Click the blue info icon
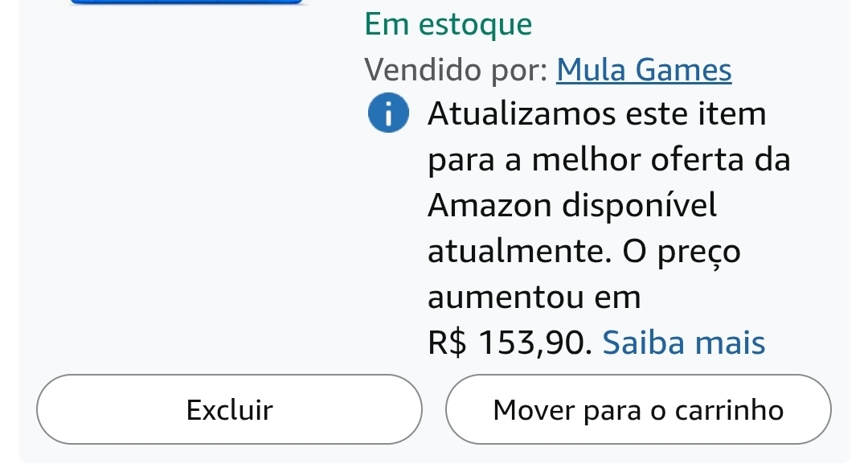Image resolution: width=868 pixels, height=468 pixels. [387, 115]
